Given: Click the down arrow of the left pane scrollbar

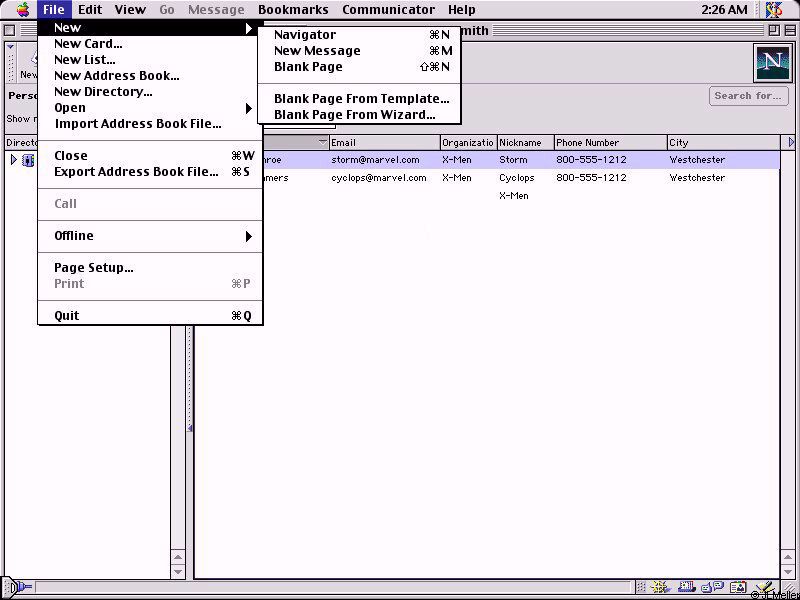Looking at the screenshot, I should pos(179,572).
